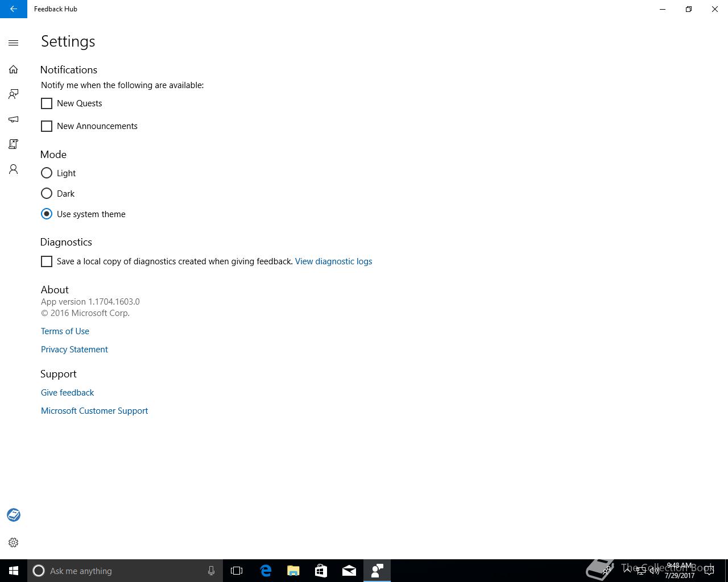This screenshot has height=582, width=728.
Task: Enable New Announcements notifications checkbox
Action: pos(47,126)
